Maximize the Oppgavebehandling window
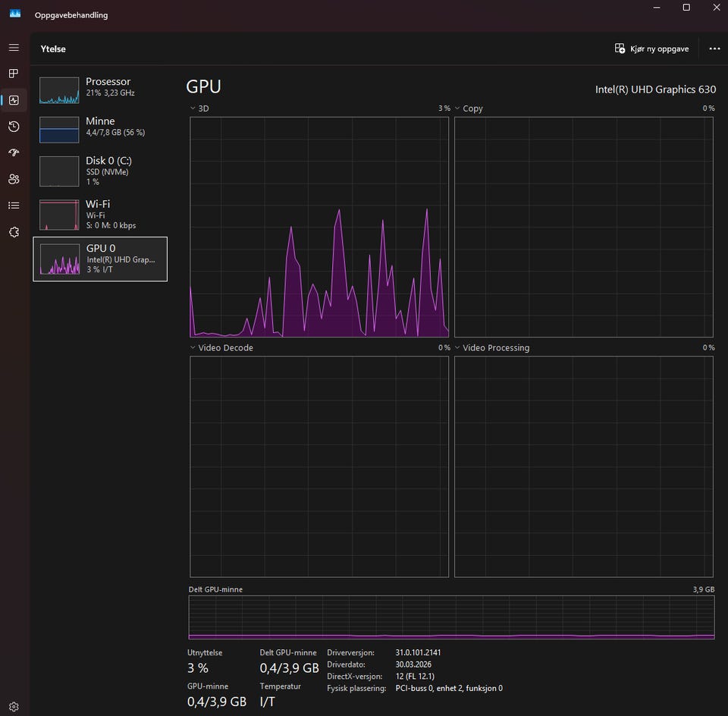Screen dimensions: 728x716 pyautogui.click(x=686, y=8)
